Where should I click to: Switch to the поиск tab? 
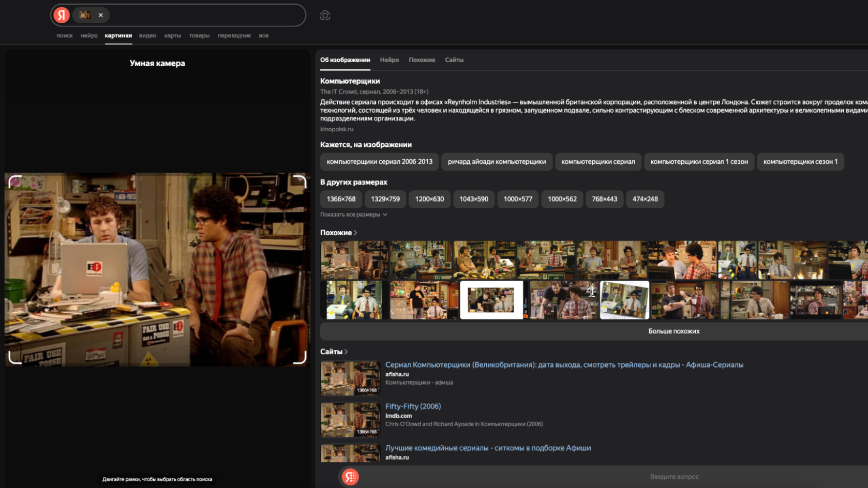(65, 36)
